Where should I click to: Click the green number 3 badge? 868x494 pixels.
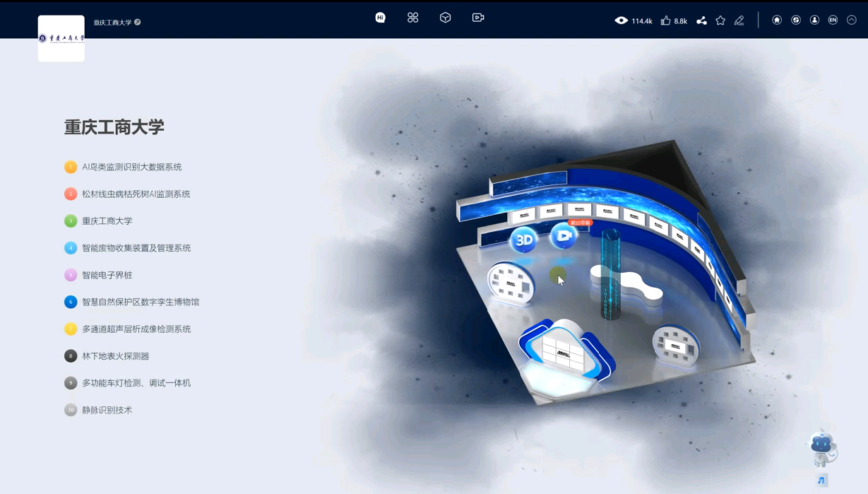click(x=71, y=221)
